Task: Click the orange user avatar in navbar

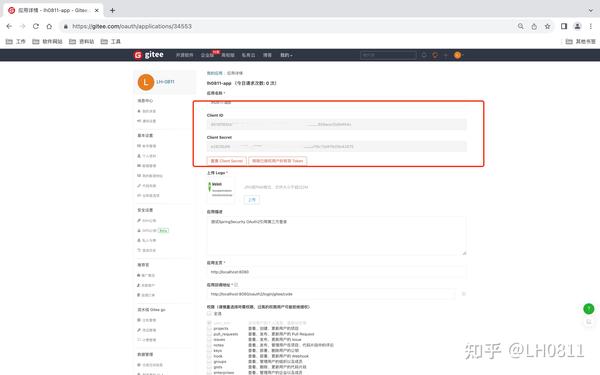Action: 457,55
